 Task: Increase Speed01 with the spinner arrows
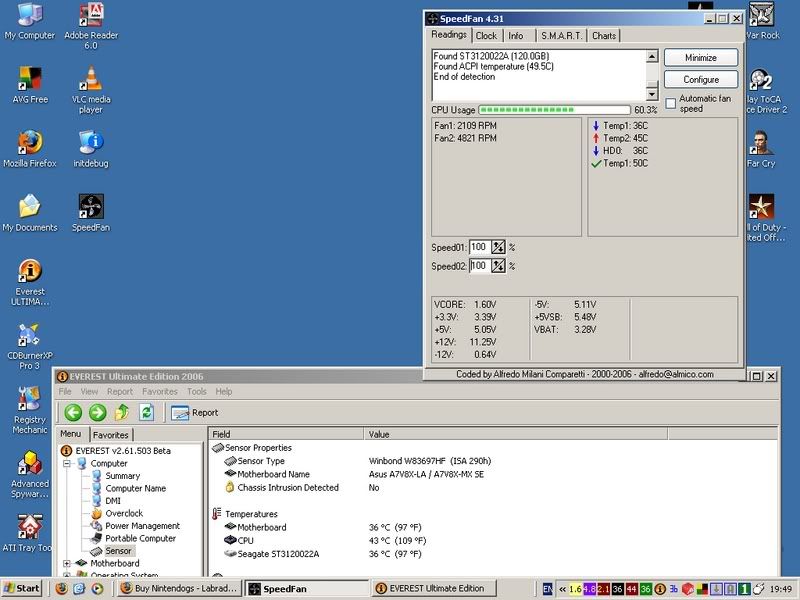497,243
